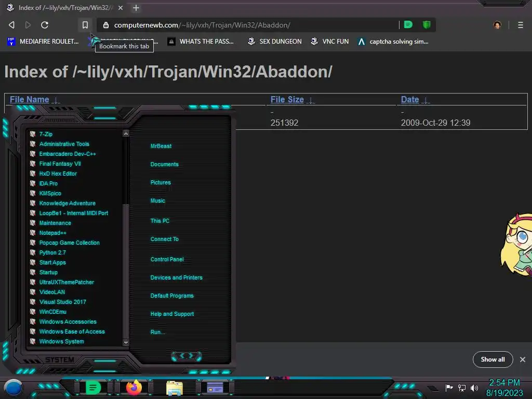This screenshot has width=532, height=399.
Task: Open Popcap Game Collection folder
Action: [x=69, y=242]
